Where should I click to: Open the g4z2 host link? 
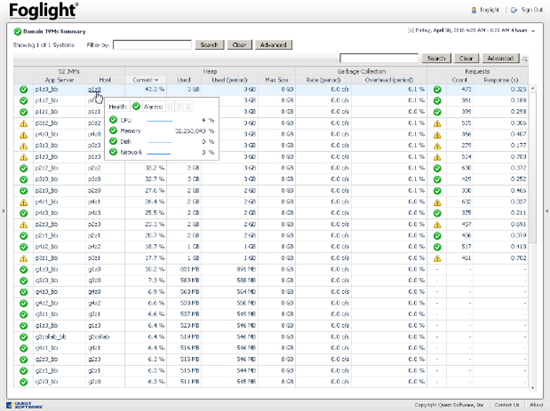tap(94, 303)
